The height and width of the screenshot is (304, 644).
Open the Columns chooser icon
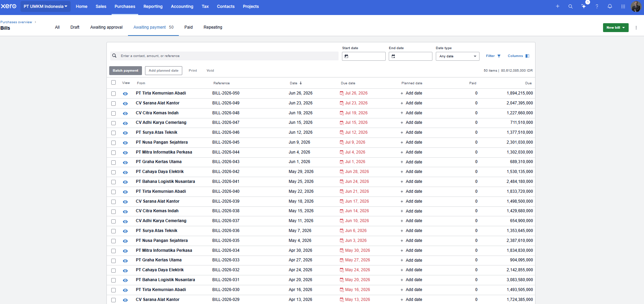(527, 56)
